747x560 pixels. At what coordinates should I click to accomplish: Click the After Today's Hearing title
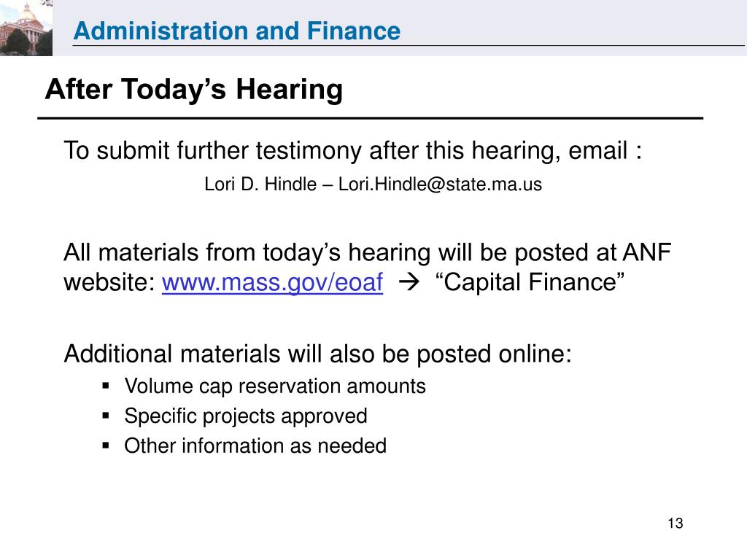click(194, 90)
